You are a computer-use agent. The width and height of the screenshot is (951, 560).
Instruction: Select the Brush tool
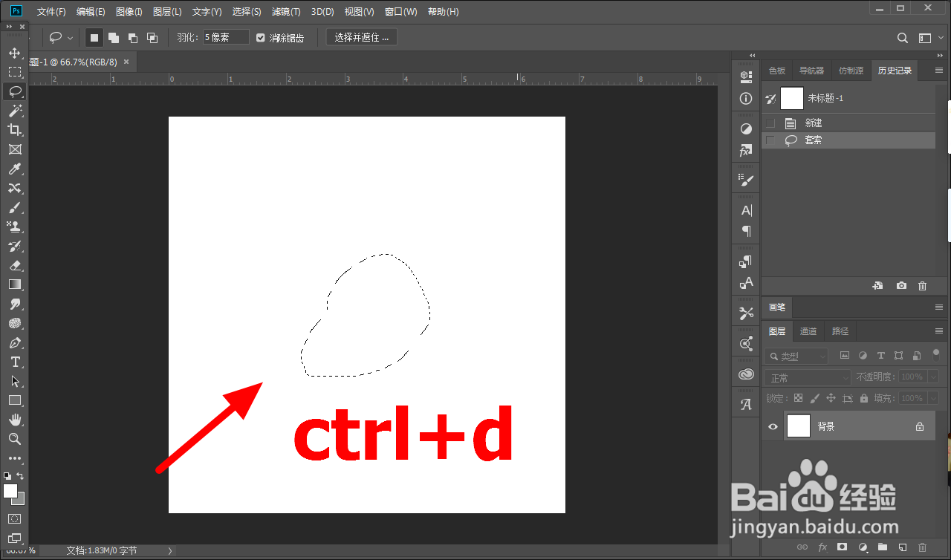click(15, 207)
